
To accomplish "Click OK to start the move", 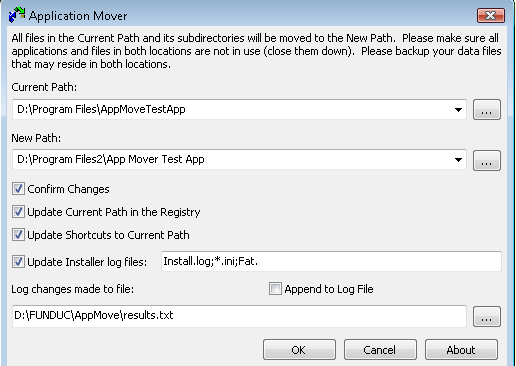I will point(299,350).
